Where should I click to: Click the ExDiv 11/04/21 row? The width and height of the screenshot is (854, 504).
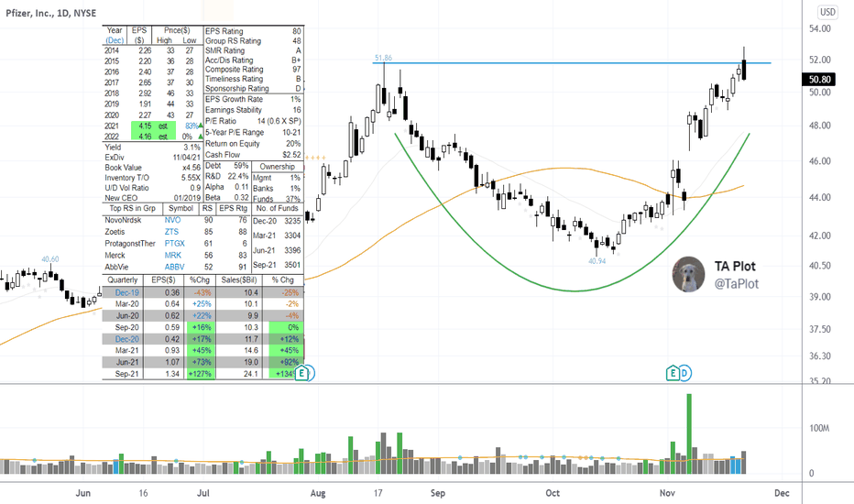click(152, 157)
